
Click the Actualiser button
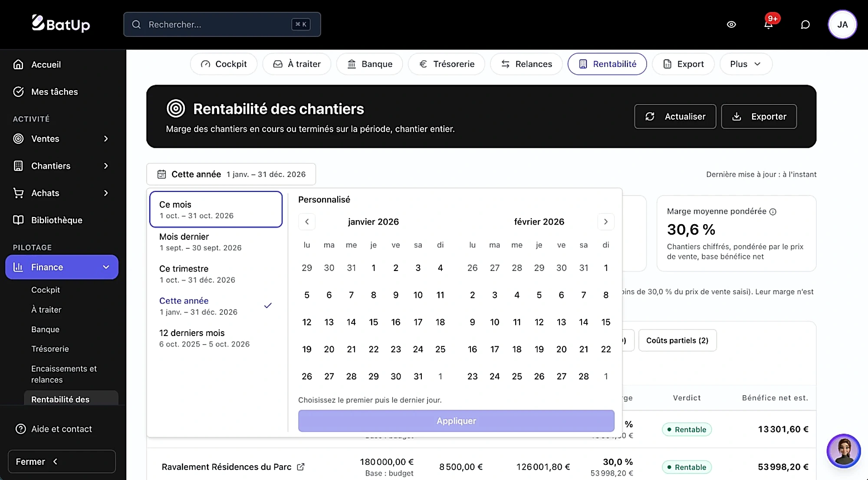coord(675,117)
